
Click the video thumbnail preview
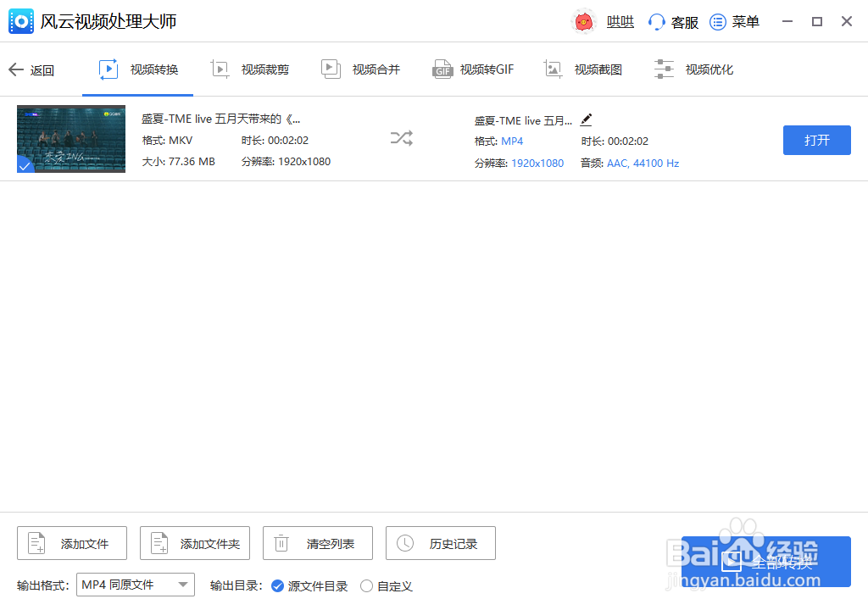click(70, 138)
